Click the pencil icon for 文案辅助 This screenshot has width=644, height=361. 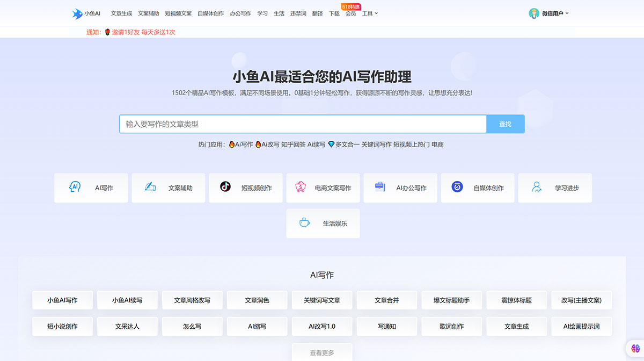point(151,187)
